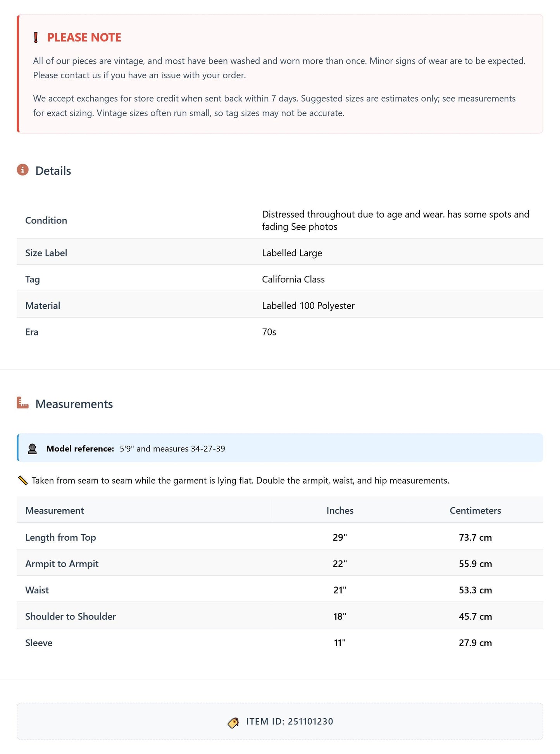The width and height of the screenshot is (560, 754).
Task: Click the Details info circle icon
Action: pos(23,170)
